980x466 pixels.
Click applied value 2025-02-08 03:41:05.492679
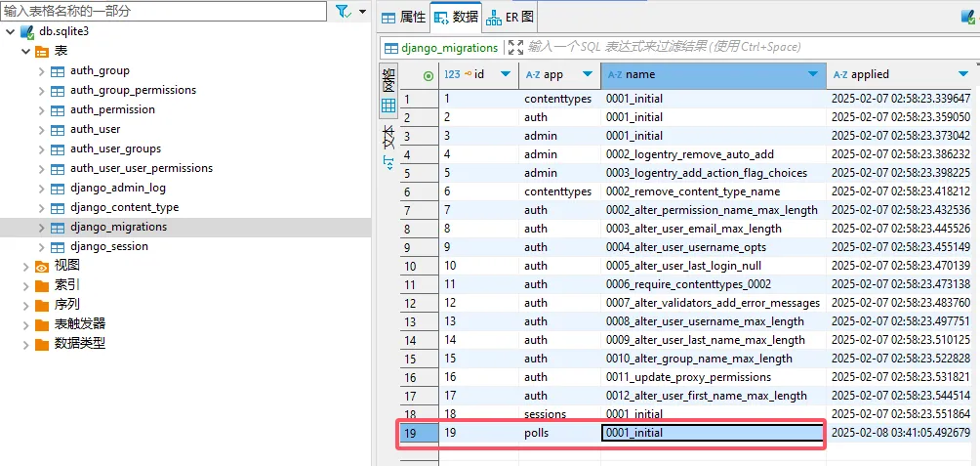pos(901,433)
